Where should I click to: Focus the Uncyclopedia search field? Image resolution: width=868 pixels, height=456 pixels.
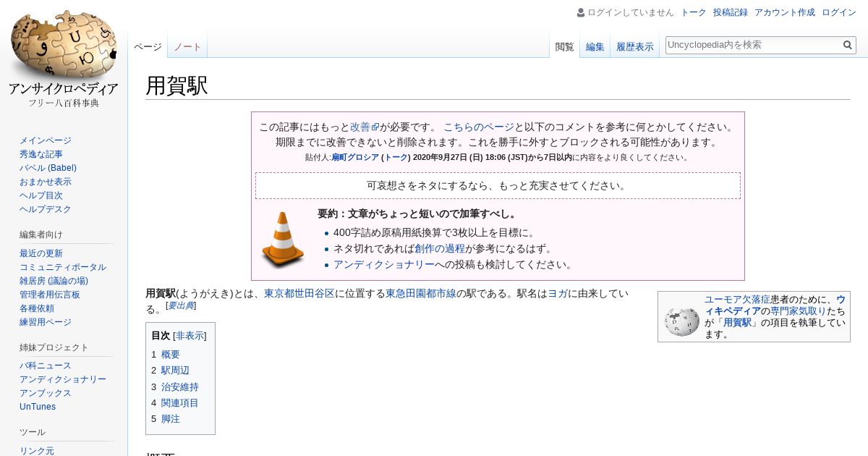tap(752, 45)
